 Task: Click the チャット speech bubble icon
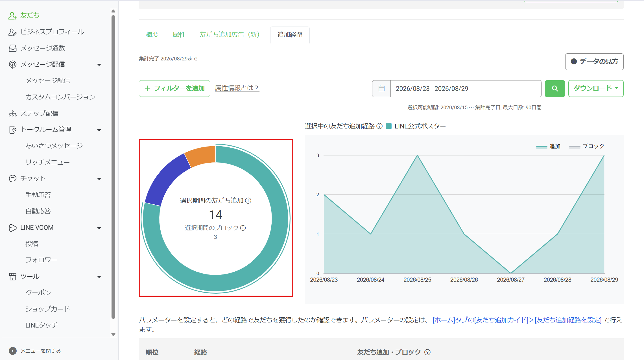(x=12, y=178)
